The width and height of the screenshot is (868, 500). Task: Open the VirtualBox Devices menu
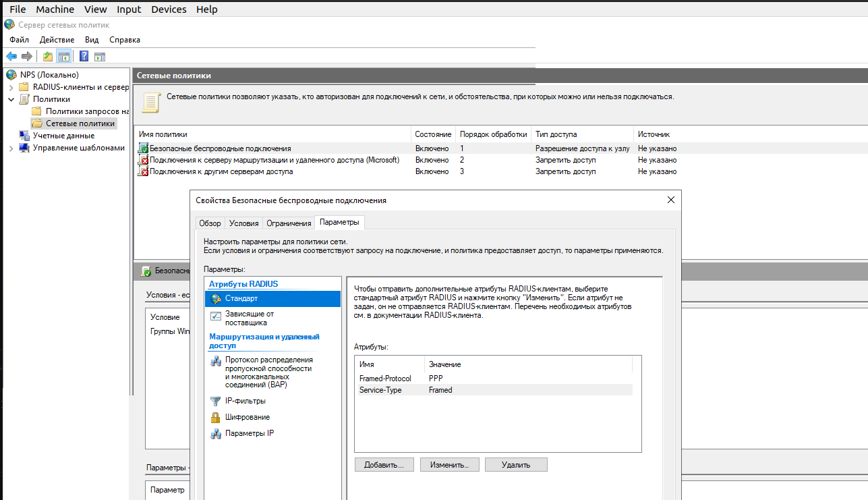coord(169,9)
